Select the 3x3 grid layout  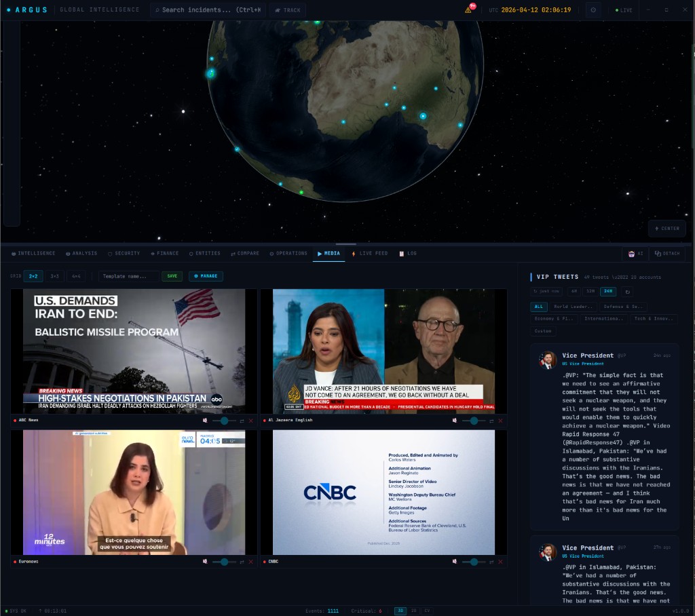pos(54,276)
